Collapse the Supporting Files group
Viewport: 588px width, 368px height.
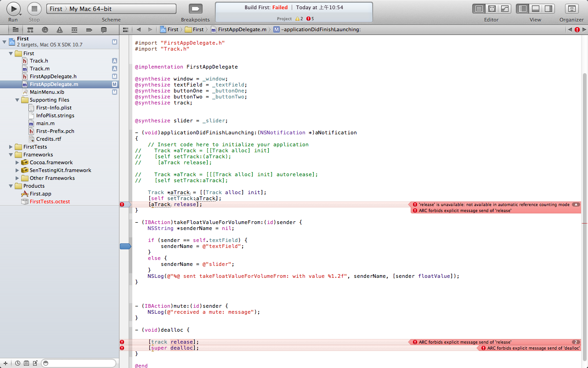17,100
